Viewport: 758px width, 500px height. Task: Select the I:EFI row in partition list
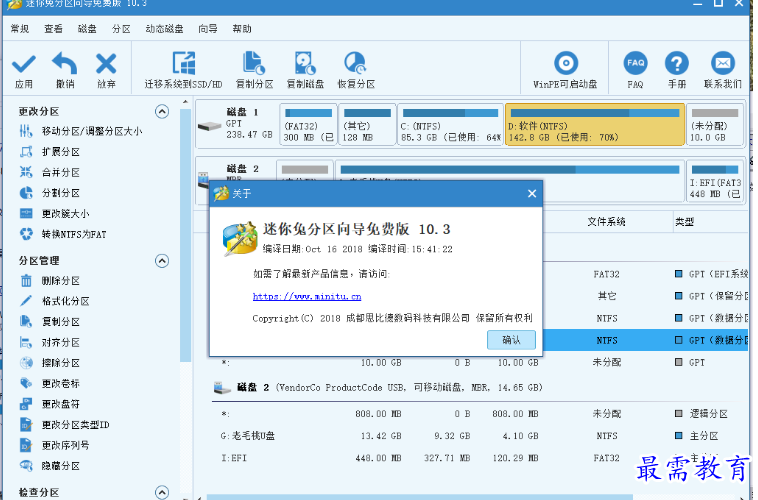[480, 458]
